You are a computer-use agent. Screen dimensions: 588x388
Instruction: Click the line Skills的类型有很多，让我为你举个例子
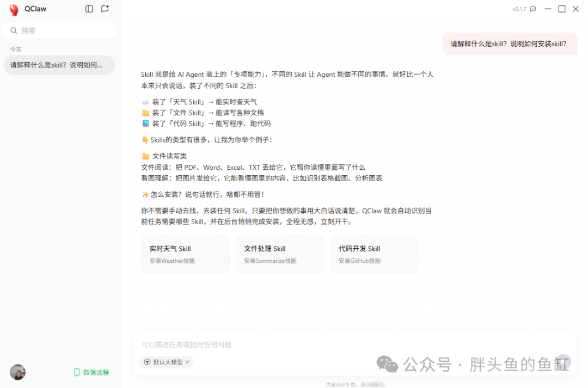pos(207,140)
